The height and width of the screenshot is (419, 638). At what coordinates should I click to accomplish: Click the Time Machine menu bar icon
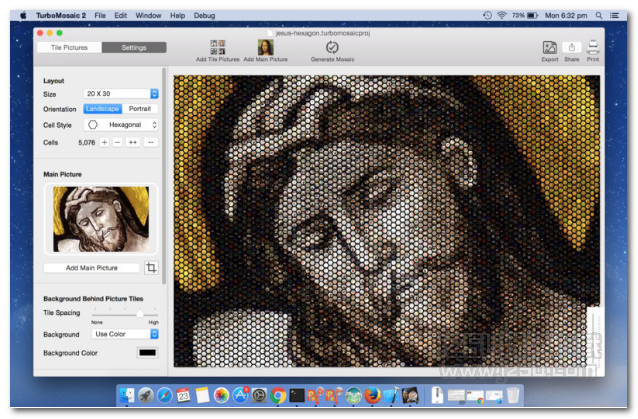pyautogui.click(x=487, y=15)
